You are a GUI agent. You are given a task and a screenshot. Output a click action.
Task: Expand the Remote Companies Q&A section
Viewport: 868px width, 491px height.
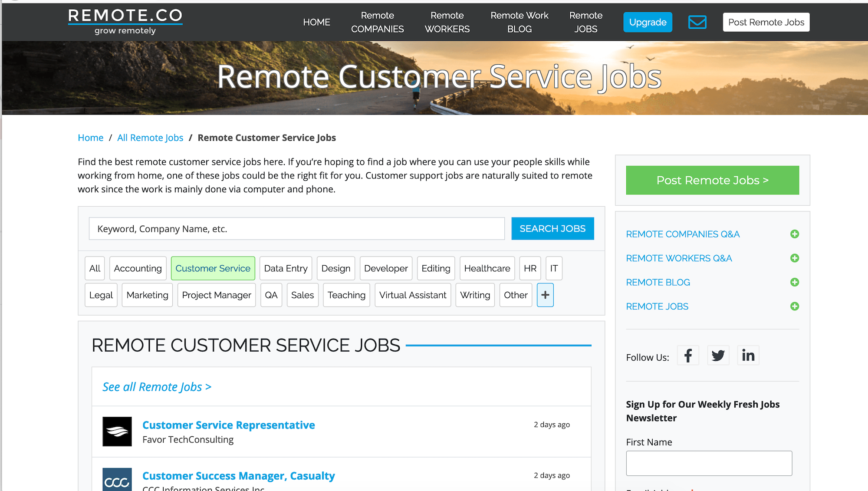795,234
